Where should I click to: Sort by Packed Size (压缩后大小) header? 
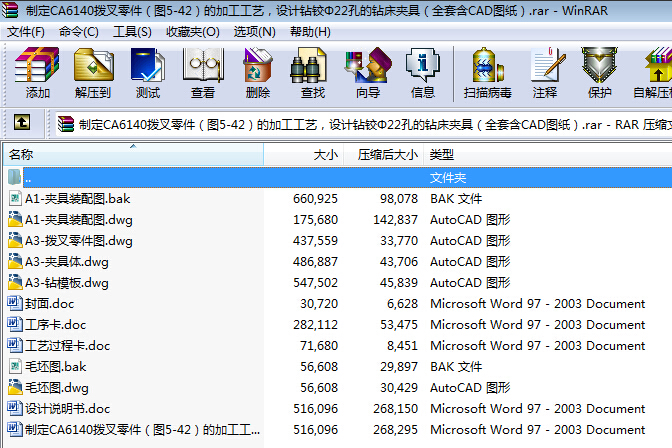[x=384, y=154]
